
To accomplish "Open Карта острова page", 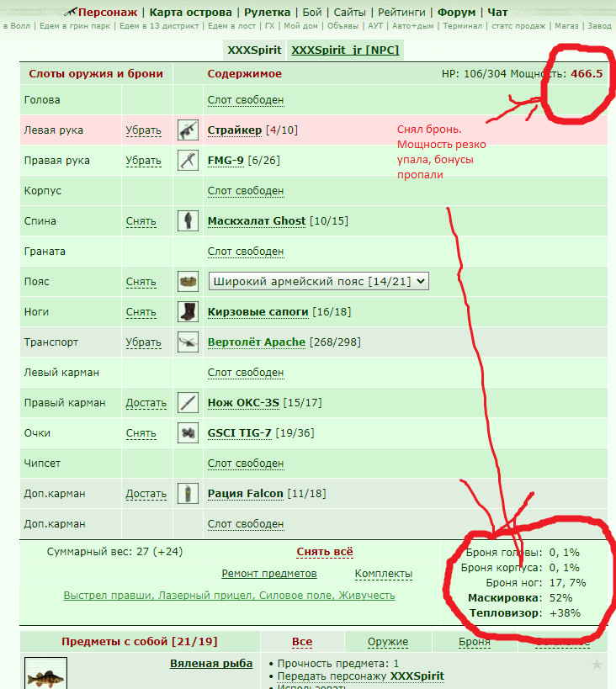I will pos(190,13).
